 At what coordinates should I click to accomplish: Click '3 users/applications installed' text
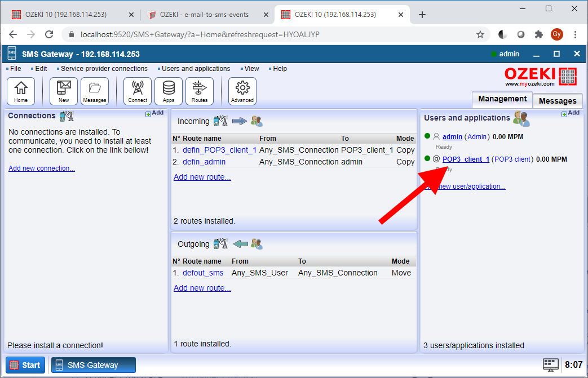click(x=474, y=345)
